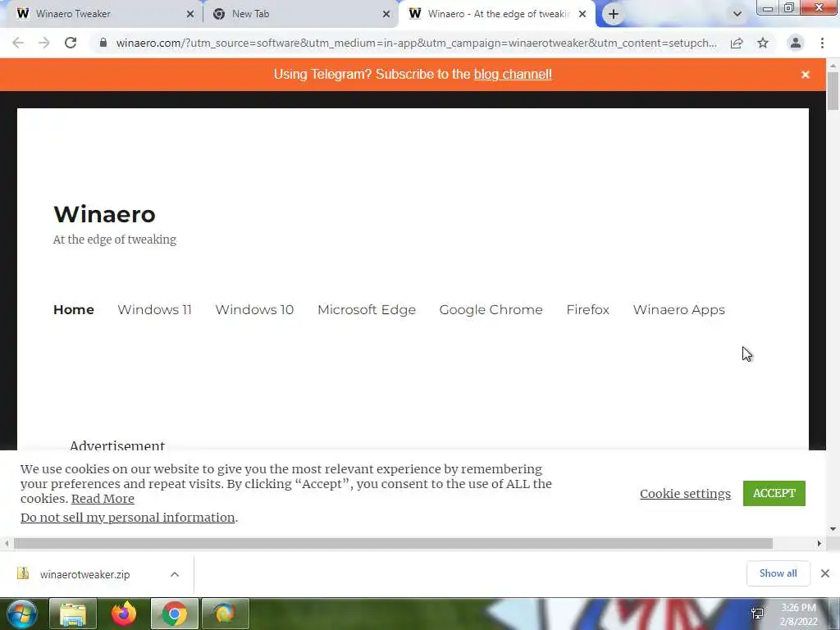Click the browser forward arrow
Viewport: 840px width, 630px height.
coord(44,43)
